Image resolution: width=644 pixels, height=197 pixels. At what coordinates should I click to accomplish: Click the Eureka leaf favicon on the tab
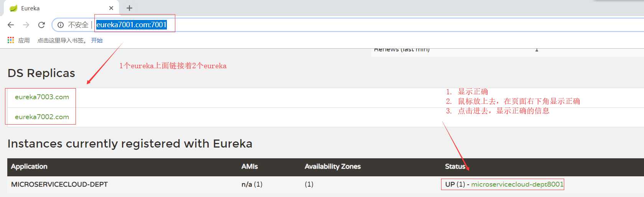pyautogui.click(x=13, y=8)
